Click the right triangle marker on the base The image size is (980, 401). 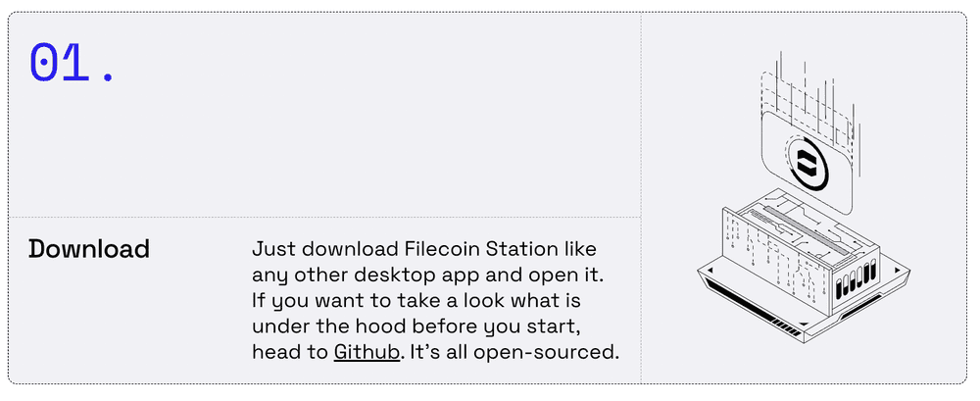coord(898,271)
